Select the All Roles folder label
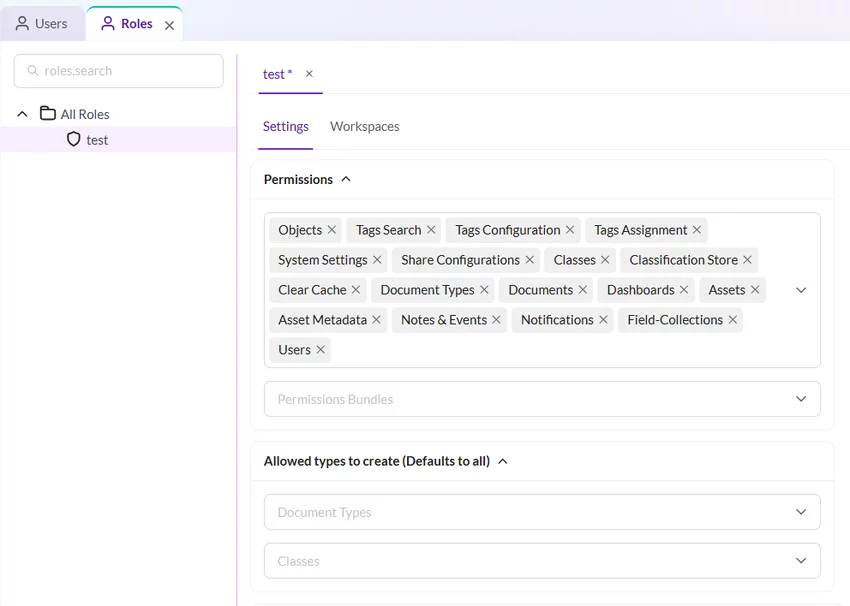Screen dimensions: 850x606 [85, 114]
